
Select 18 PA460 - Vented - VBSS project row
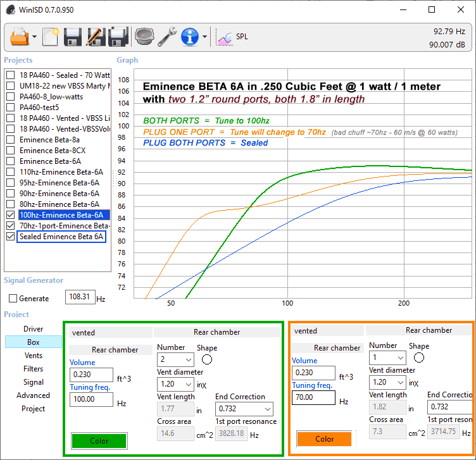pos(65,118)
